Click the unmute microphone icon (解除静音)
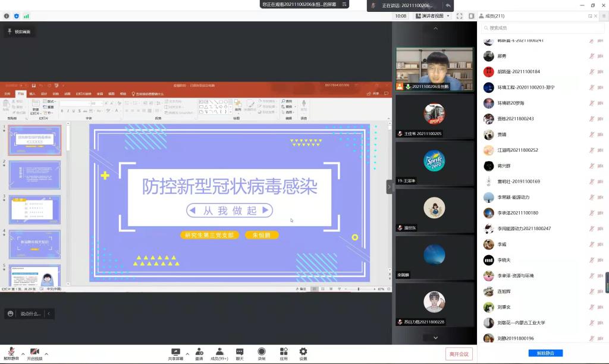This screenshot has height=364, width=609. click(x=11, y=352)
